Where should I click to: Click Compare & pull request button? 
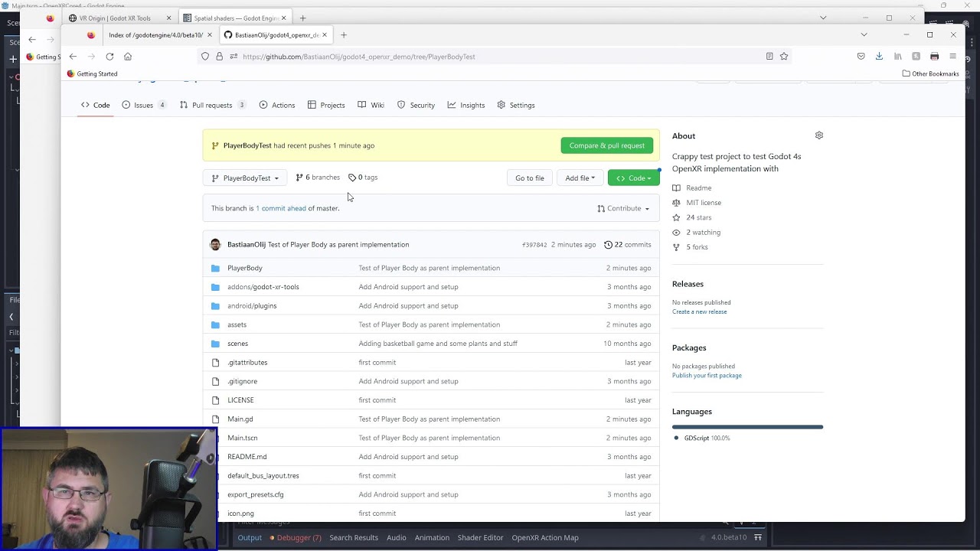[606, 145]
